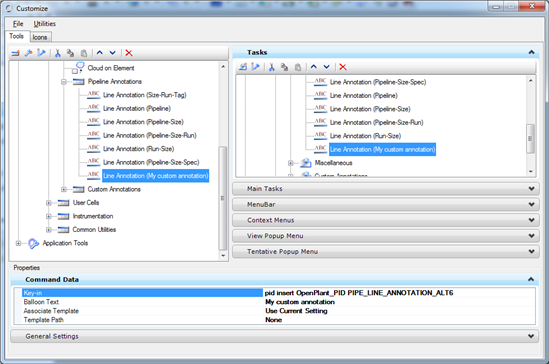Click the Miscellaneous task icon in Tasks tree
This screenshot has width=549, height=364.
[x=306, y=163]
